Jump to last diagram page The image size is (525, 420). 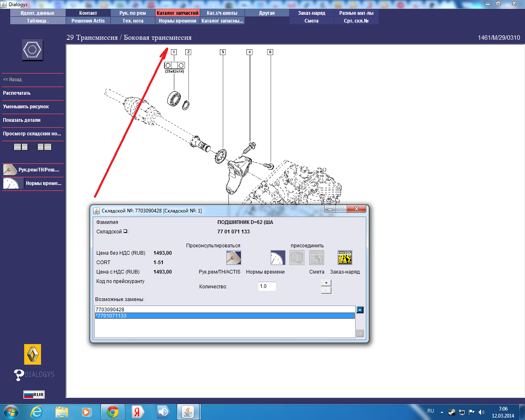point(48,147)
